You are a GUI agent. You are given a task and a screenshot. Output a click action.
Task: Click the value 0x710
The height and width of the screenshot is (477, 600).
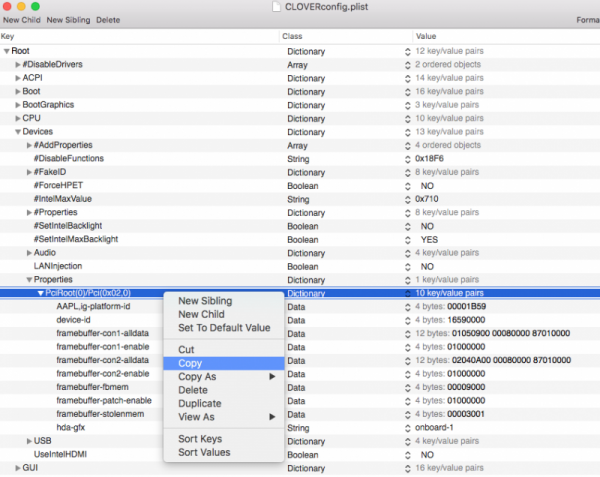point(427,199)
